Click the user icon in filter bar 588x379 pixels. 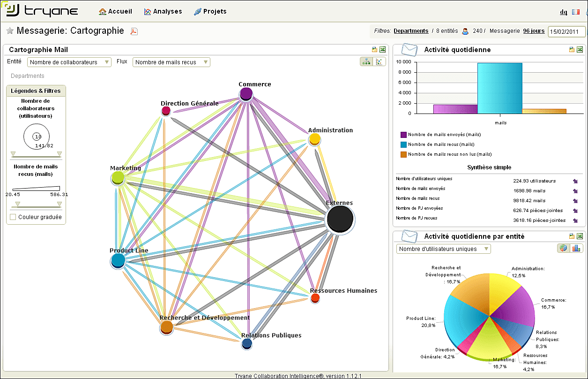(465, 31)
